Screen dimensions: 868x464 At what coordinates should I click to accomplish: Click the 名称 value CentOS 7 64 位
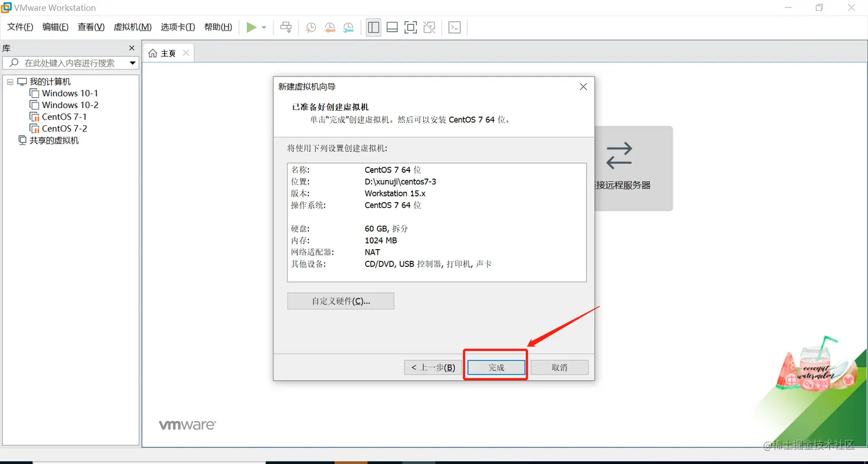click(393, 170)
